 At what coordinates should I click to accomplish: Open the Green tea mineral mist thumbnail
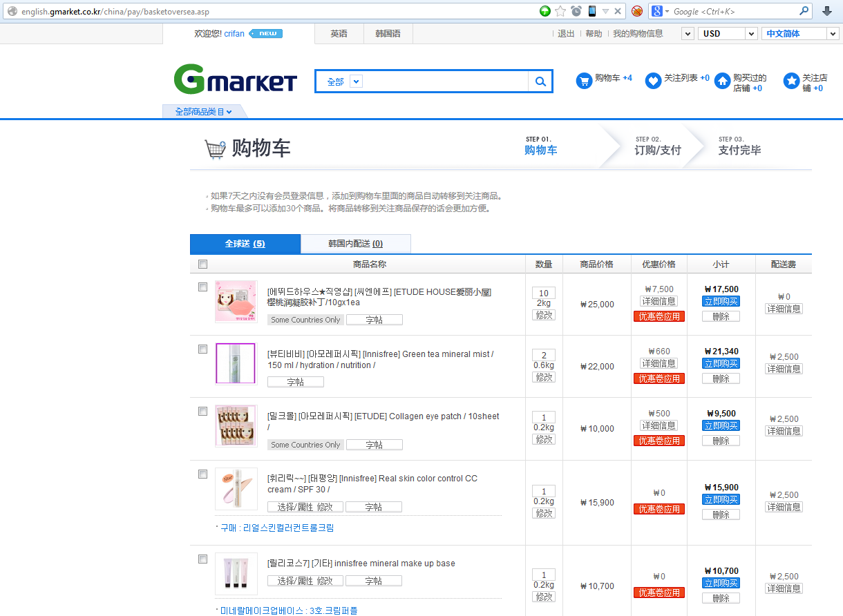coord(236,363)
